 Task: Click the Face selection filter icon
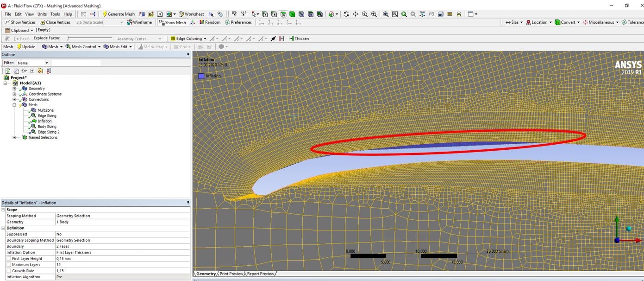(x=283, y=14)
